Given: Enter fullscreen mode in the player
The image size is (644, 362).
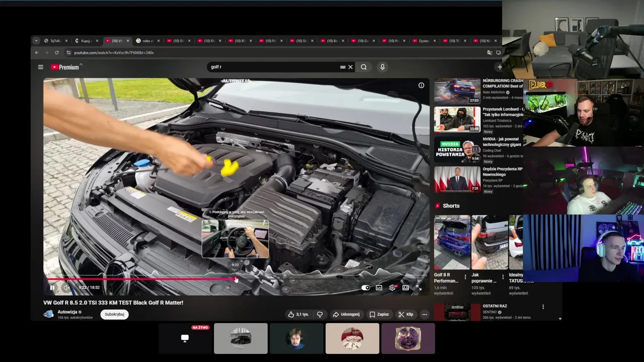Looking at the screenshot, I should [x=419, y=288].
